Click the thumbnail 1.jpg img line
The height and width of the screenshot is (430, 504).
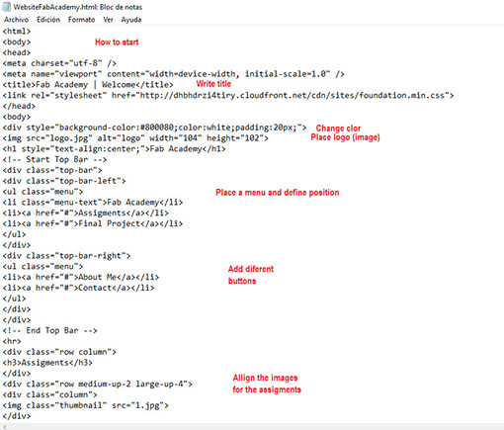point(85,405)
